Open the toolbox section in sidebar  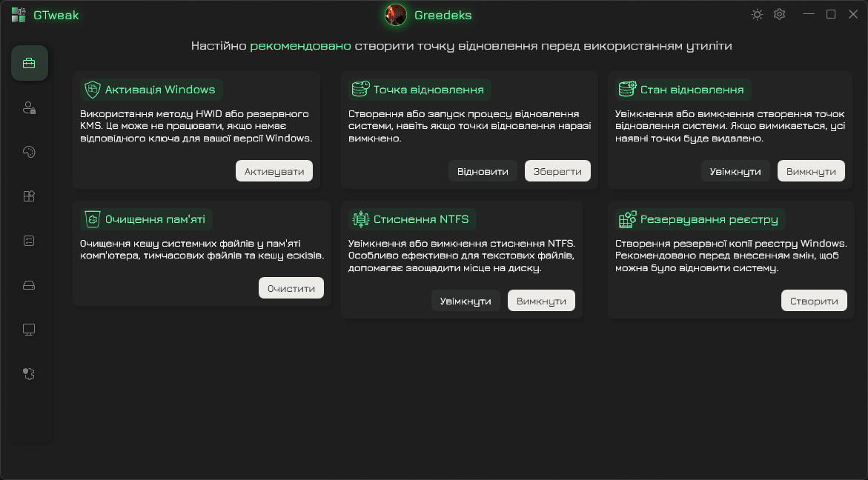pos(30,63)
